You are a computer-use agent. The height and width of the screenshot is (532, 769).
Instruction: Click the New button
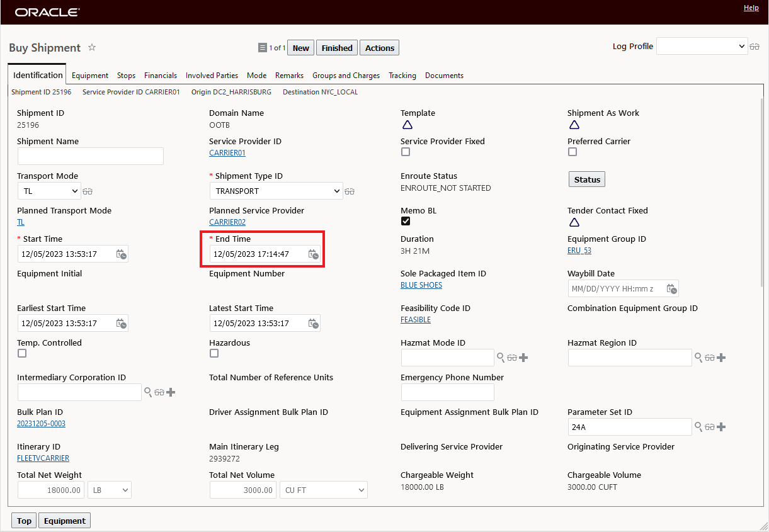pyautogui.click(x=301, y=48)
